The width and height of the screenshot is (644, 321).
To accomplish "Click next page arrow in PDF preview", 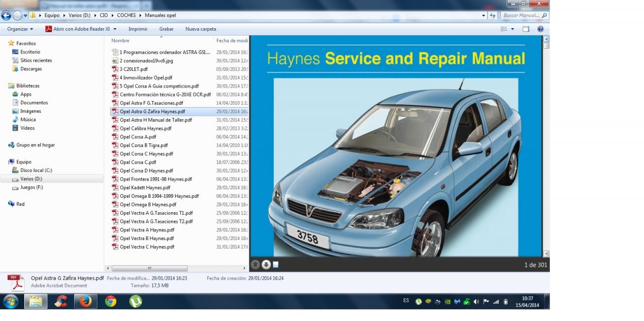I will (x=266, y=265).
